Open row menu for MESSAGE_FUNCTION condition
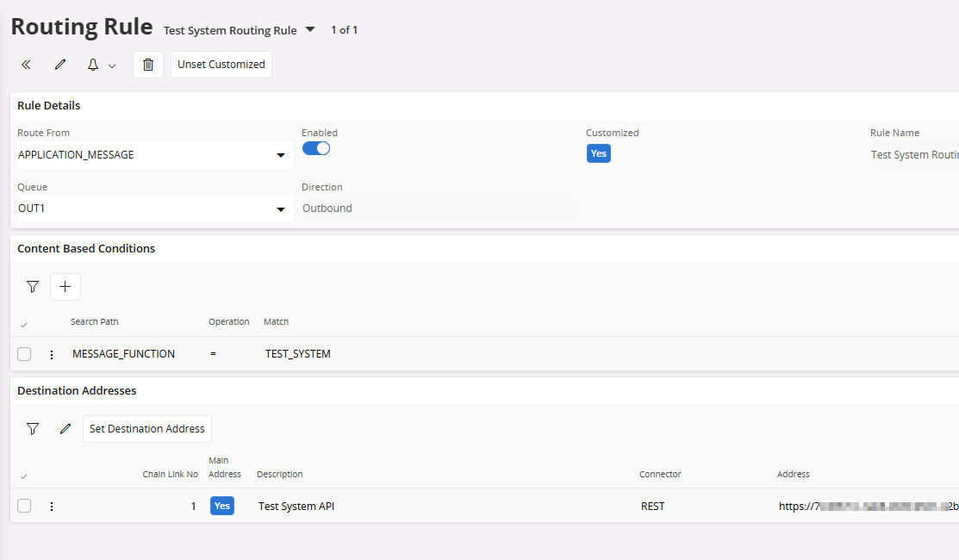The height and width of the screenshot is (560, 959). coord(52,354)
